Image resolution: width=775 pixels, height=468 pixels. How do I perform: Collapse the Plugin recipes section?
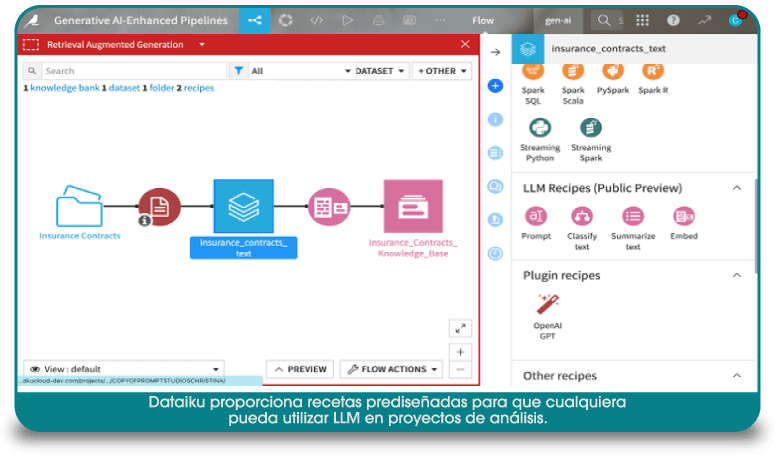coord(736,275)
